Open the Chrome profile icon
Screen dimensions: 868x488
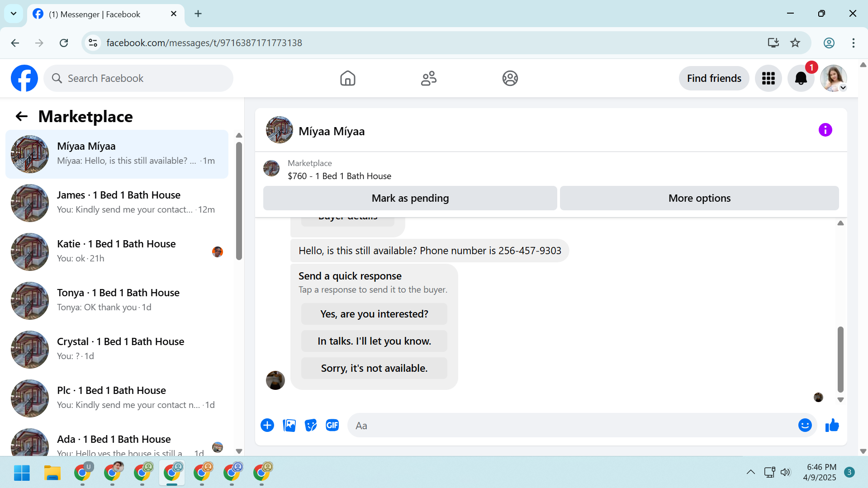(x=829, y=43)
